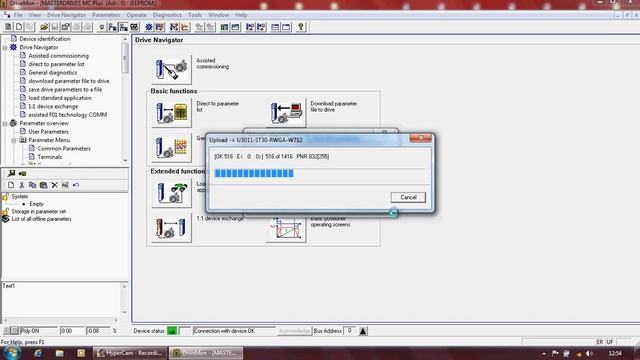The width and height of the screenshot is (640, 360).
Task: Select assisted F01 technology COMM item
Action: pos(67,115)
